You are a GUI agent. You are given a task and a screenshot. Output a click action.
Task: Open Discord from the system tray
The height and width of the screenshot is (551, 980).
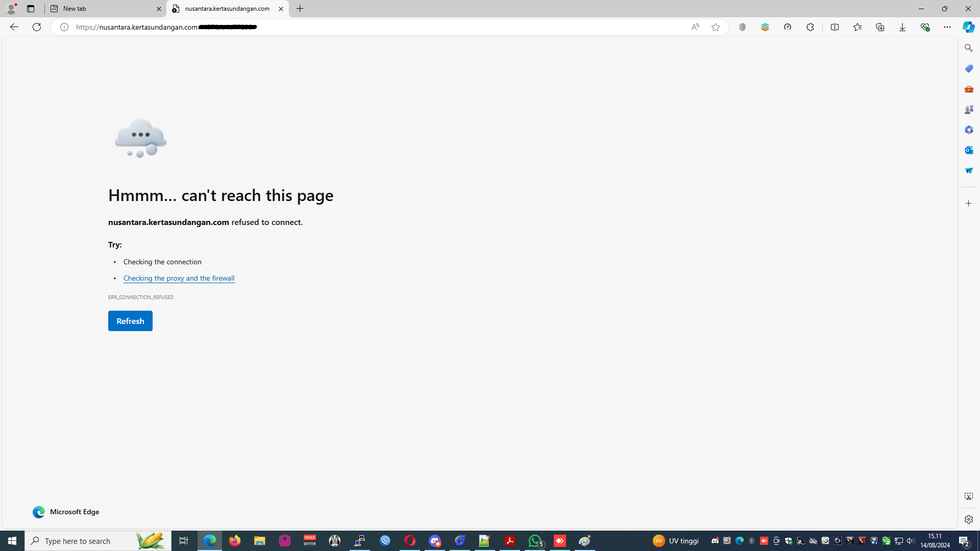coord(714,541)
